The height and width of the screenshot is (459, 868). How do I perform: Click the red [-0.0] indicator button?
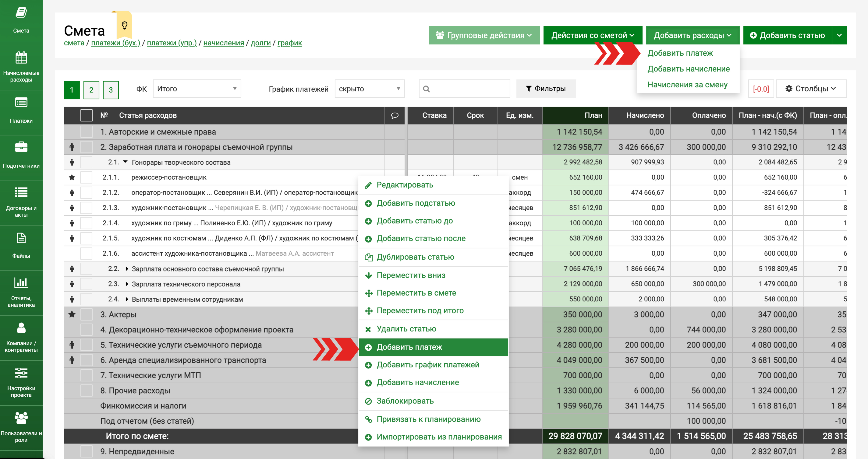(x=760, y=89)
